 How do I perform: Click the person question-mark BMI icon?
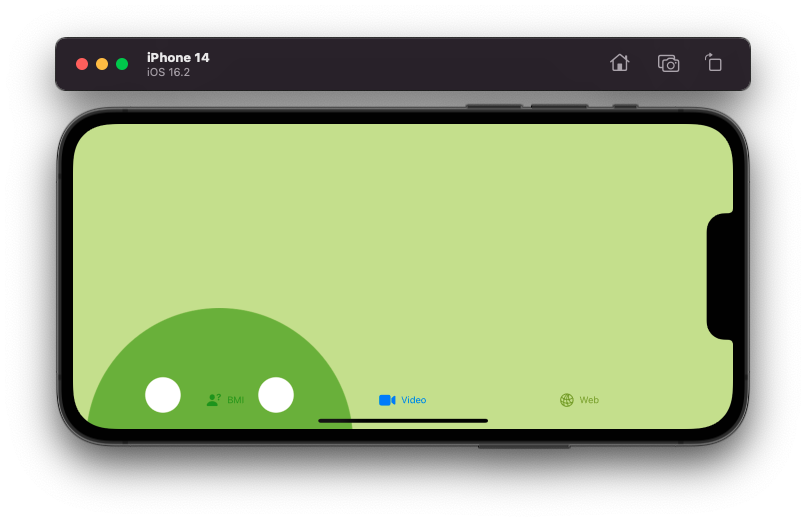(213, 399)
